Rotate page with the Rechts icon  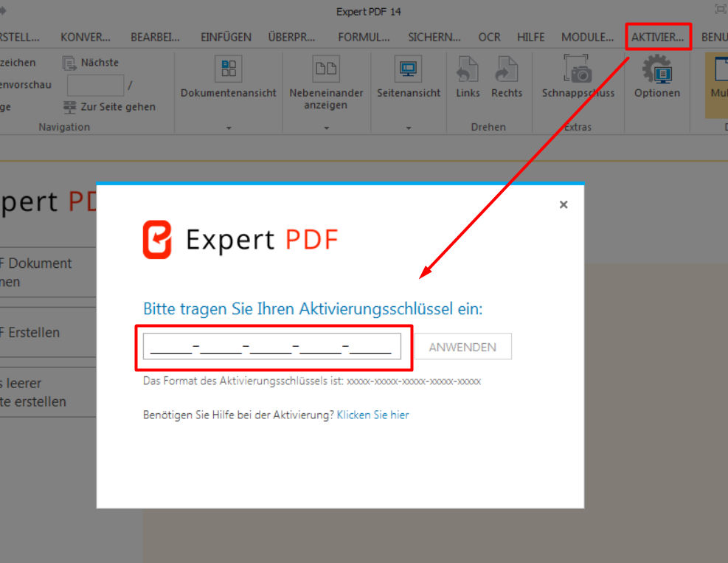(x=507, y=69)
